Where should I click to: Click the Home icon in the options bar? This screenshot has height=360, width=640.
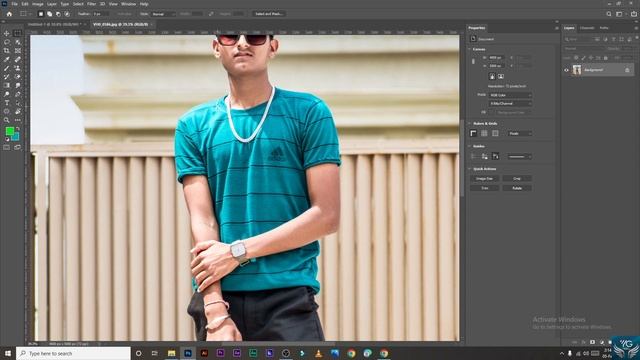click(9, 14)
